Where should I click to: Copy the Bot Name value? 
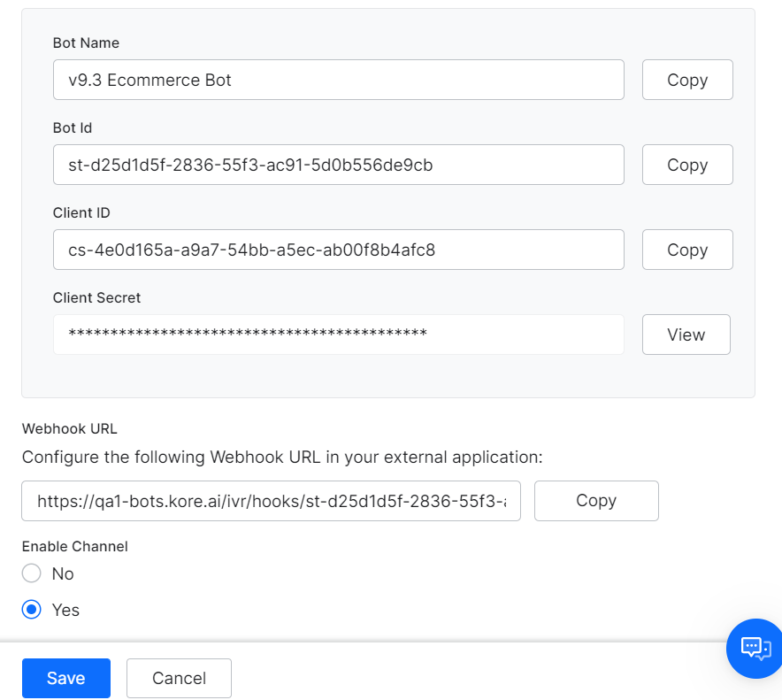(686, 80)
